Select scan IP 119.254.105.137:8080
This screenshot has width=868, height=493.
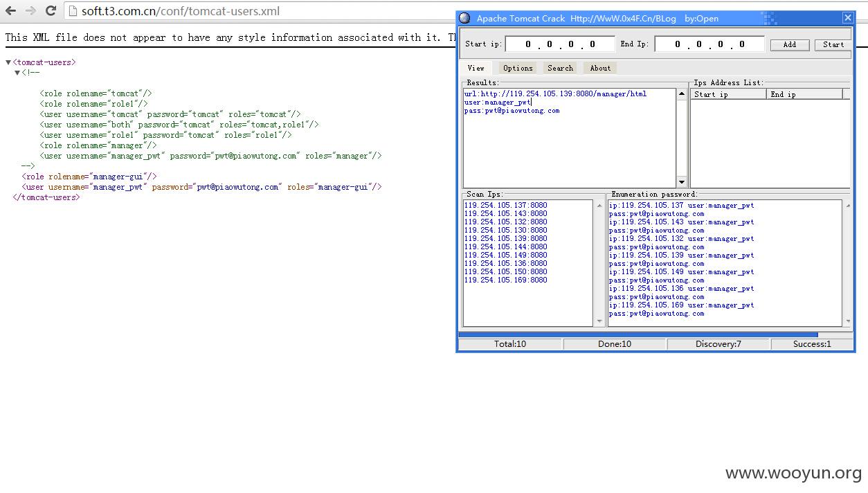505,206
